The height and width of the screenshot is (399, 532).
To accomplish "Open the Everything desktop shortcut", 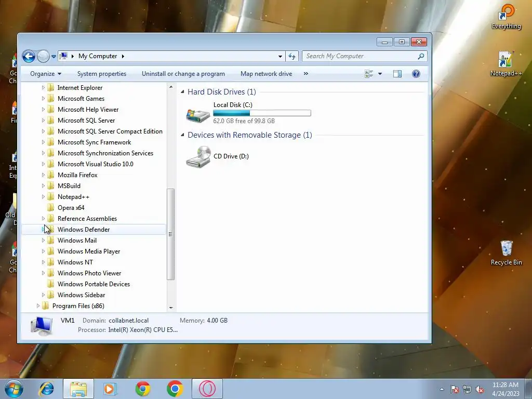I will point(506,17).
